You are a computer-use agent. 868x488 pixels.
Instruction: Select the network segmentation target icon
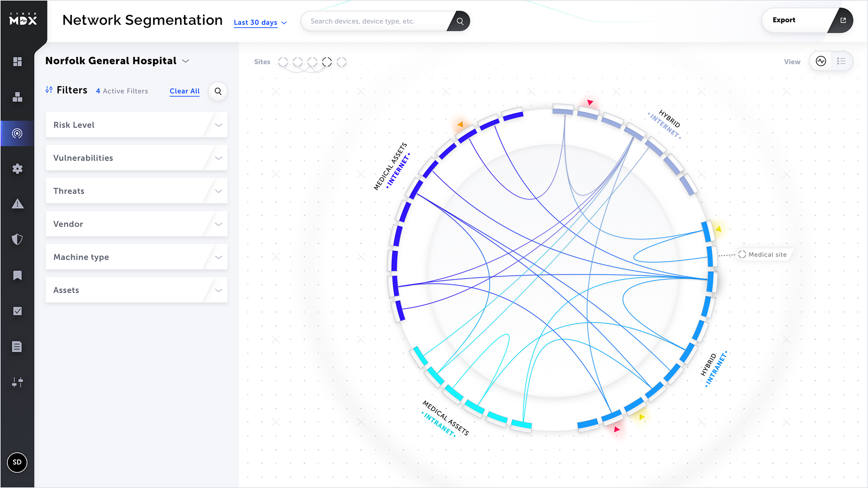(x=17, y=133)
